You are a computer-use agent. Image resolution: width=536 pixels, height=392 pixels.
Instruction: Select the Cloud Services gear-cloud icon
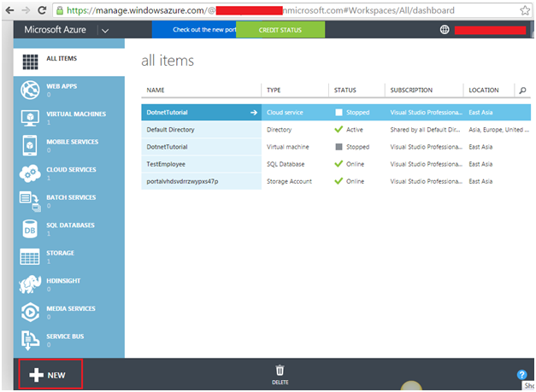pyautogui.click(x=30, y=173)
